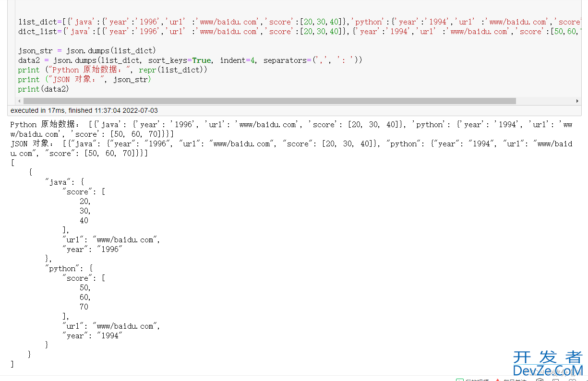The width and height of the screenshot is (588, 381).
Task: Click the value 50, in score output
Action: [x=85, y=288]
